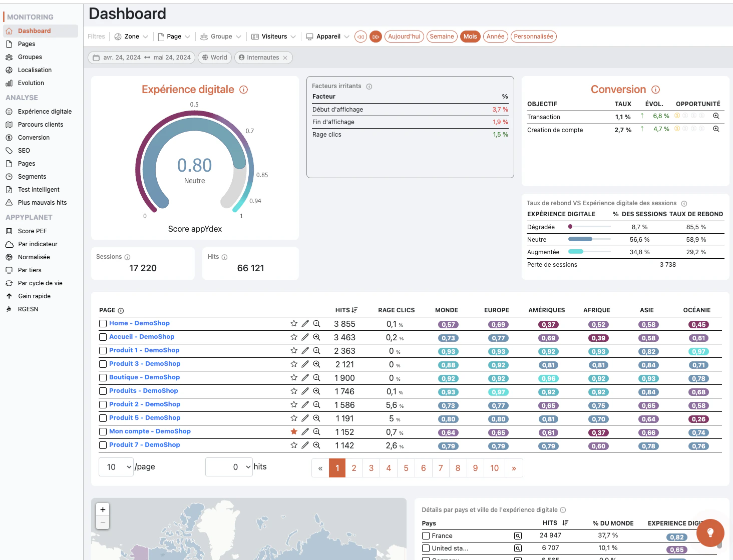The image size is (733, 560).
Task: Open Score PEF under Appydex
Action: coord(32,231)
